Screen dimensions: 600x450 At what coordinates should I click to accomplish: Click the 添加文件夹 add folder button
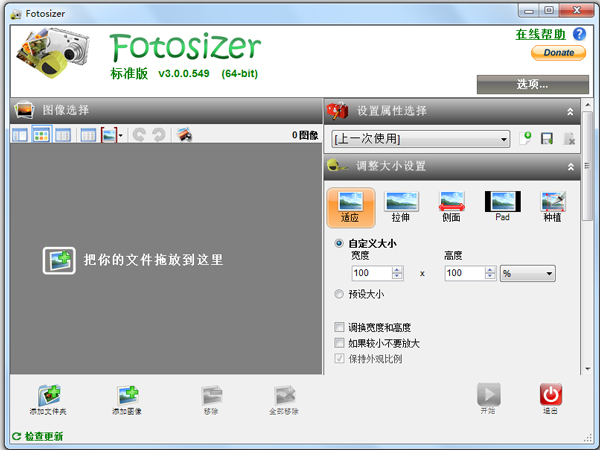click(49, 400)
